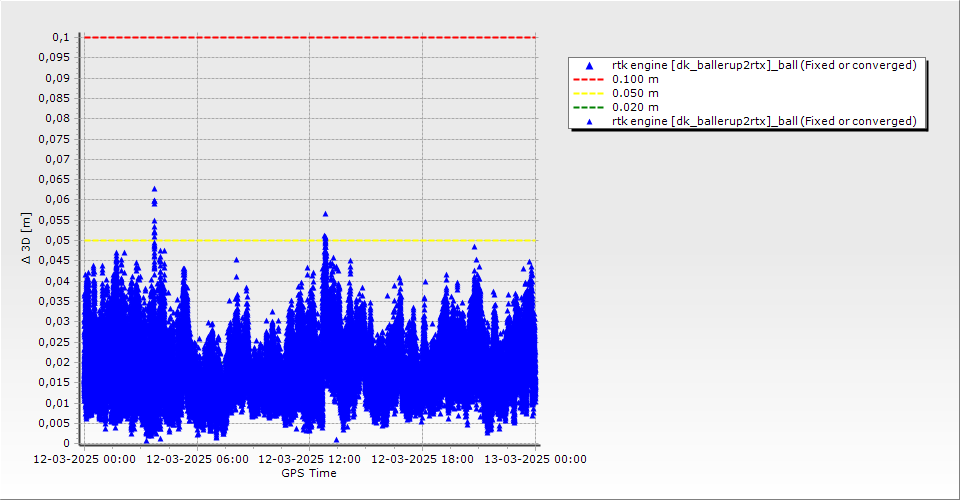960x500 pixels.
Task: Click the "0,06" y-axis tick label
Action: (58, 200)
